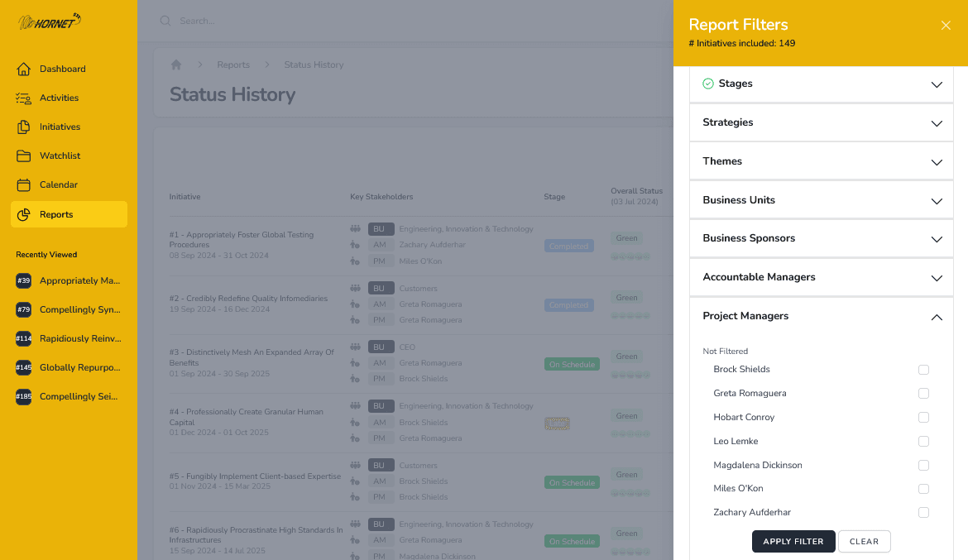This screenshot has width=968, height=560.
Task: Open the Themes filter accordion
Action: click(x=821, y=161)
